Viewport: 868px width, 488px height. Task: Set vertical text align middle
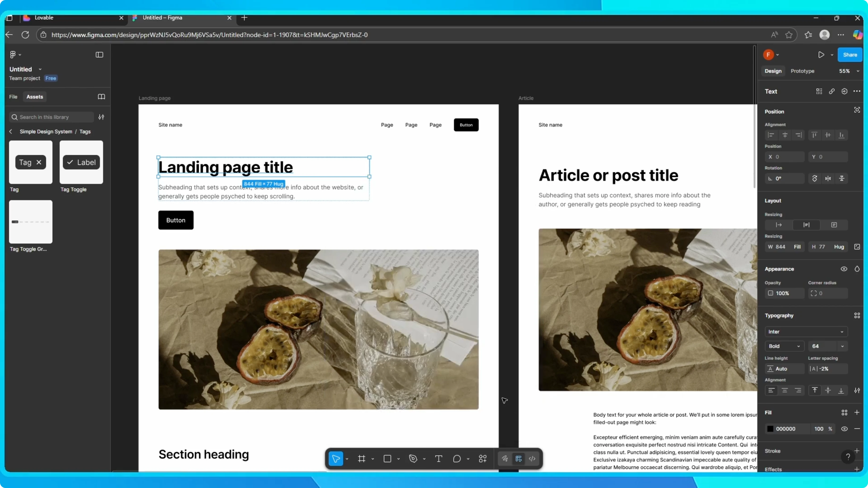[x=828, y=390]
